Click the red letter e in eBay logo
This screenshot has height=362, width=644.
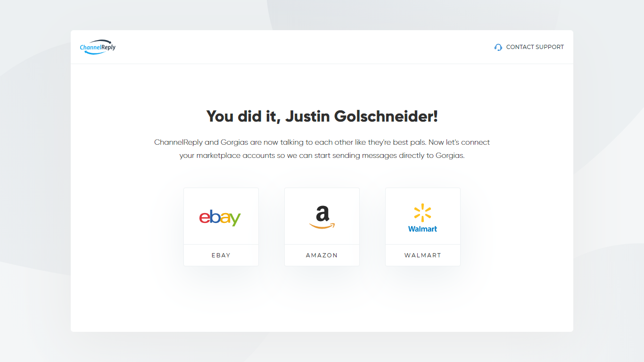[204, 217]
